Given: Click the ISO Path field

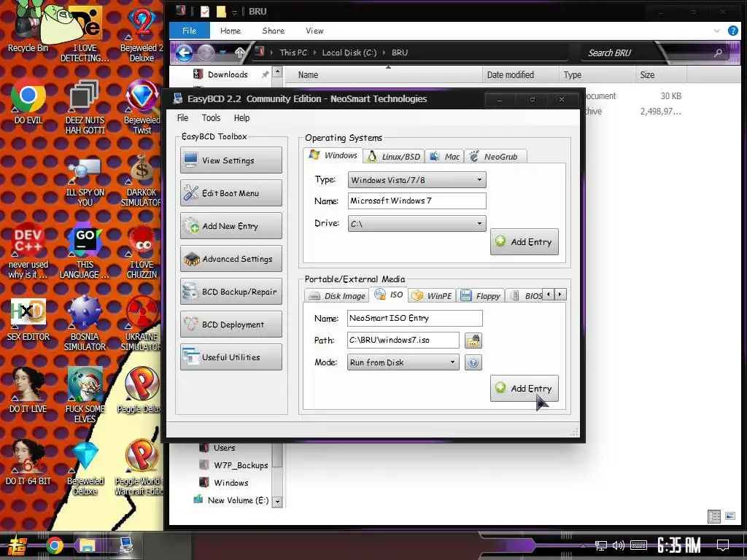Looking at the screenshot, I should pyautogui.click(x=403, y=340).
